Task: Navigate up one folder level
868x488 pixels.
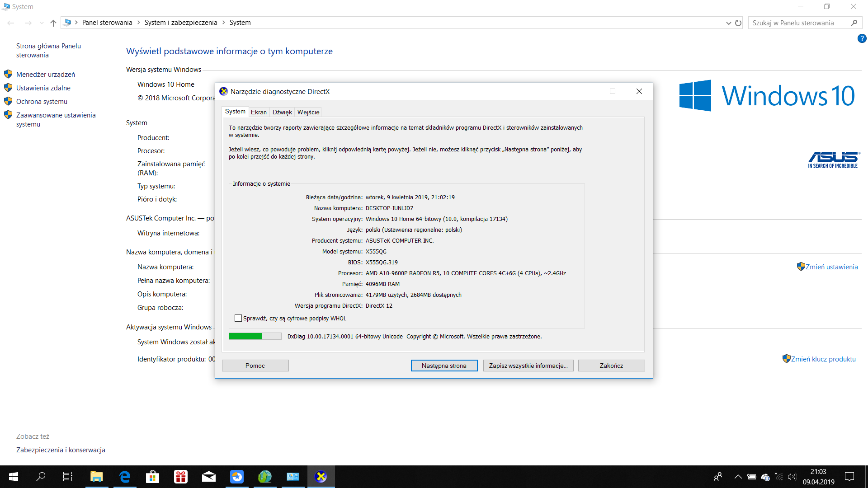Action: pos(53,23)
